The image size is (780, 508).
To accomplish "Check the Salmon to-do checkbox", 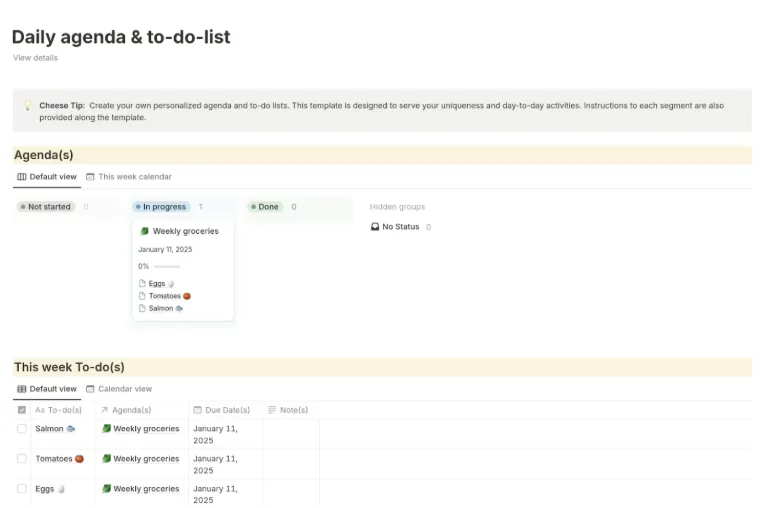I will click(21, 428).
